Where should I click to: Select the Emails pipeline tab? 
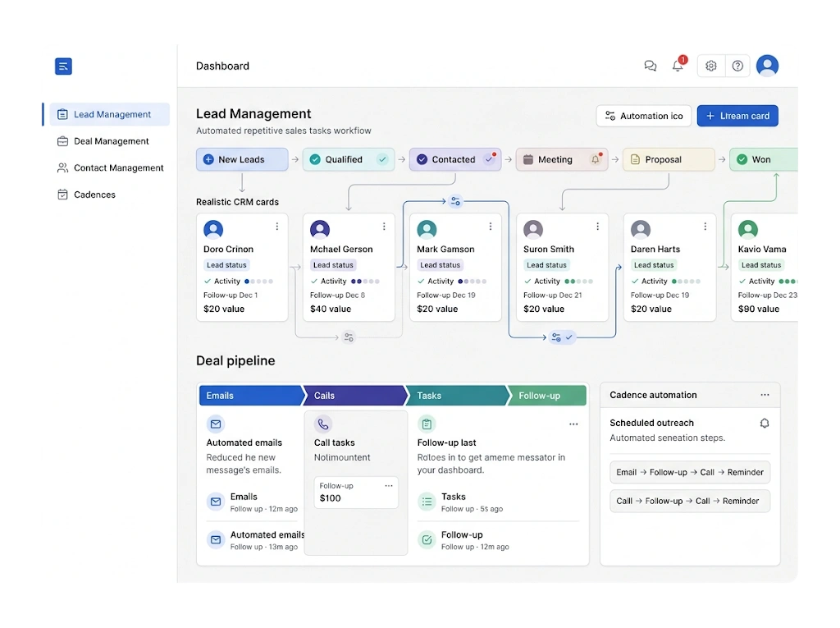point(251,395)
